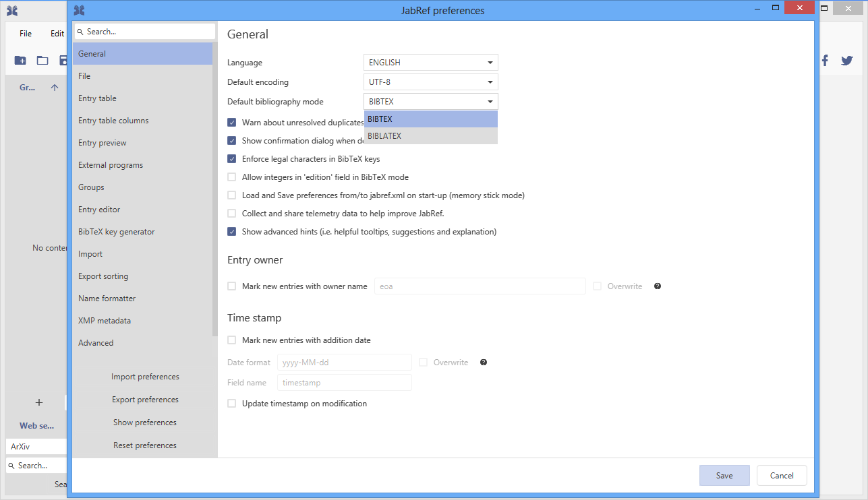Open Export sorting preferences
This screenshot has height=500, width=868.
[x=142, y=276]
